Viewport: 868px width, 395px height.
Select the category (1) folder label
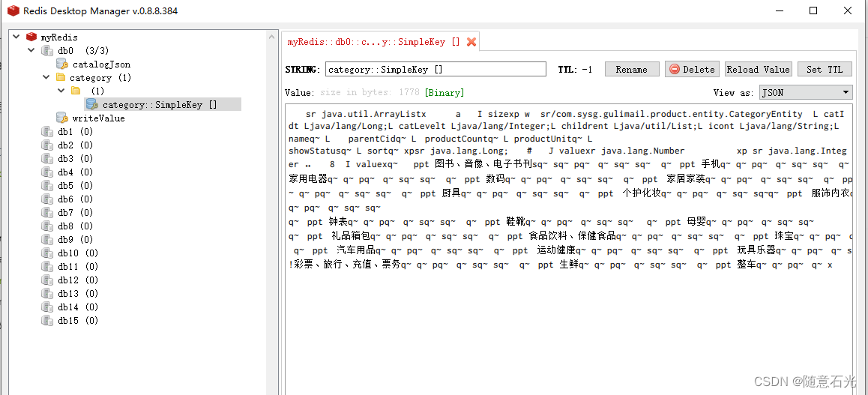[x=100, y=78]
